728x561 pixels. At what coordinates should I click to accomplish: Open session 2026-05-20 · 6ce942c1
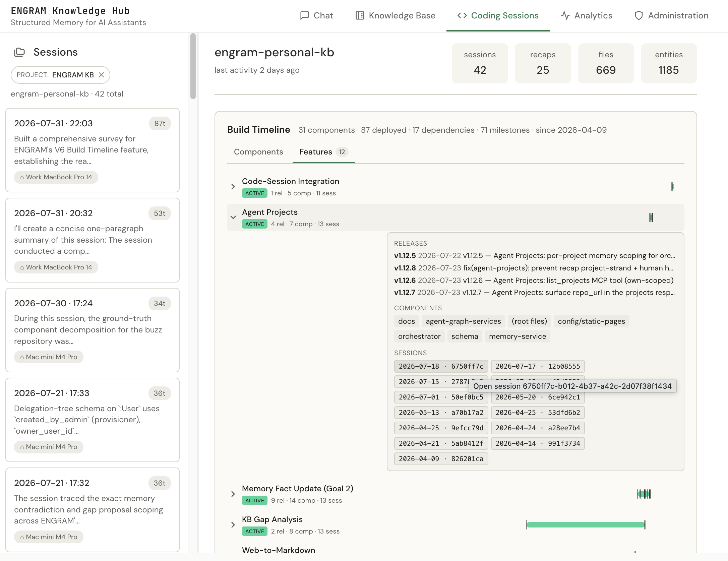click(538, 397)
